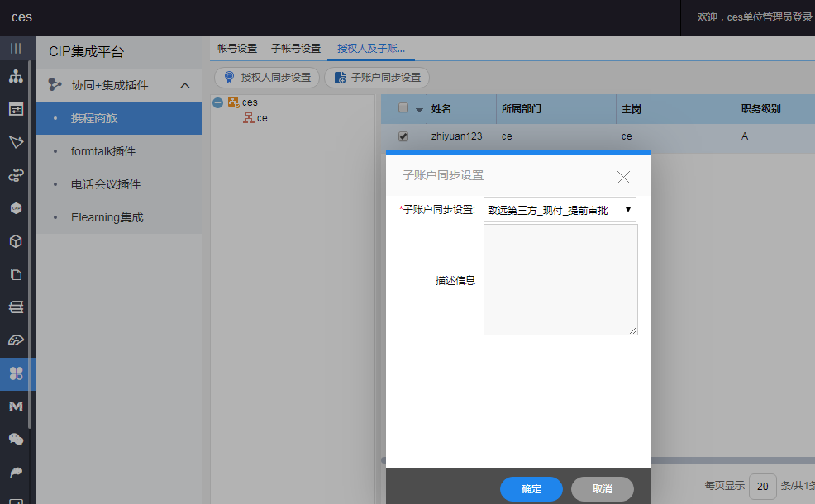This screenshot has width=815, height=504.
Task: Click the dashboard gauge icon in sidebar
Action: pos(16,340)
